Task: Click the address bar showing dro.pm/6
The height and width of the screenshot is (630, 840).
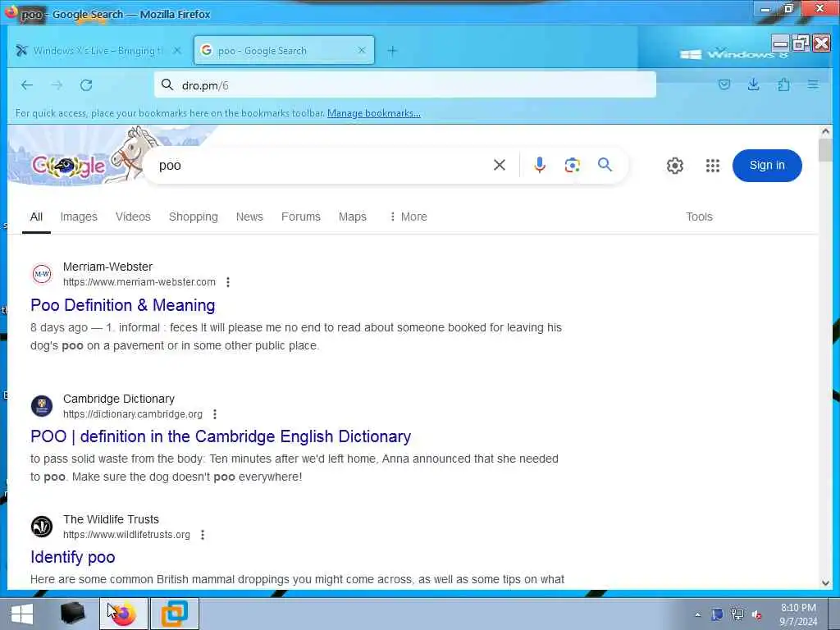Action: [405, 85]
